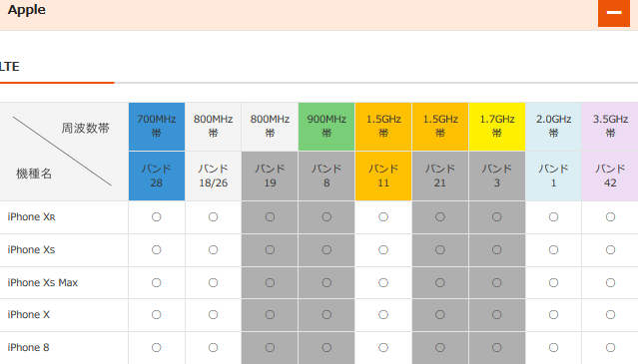
Task: Click the バンド 19 header cell
Action: (270, 176)
